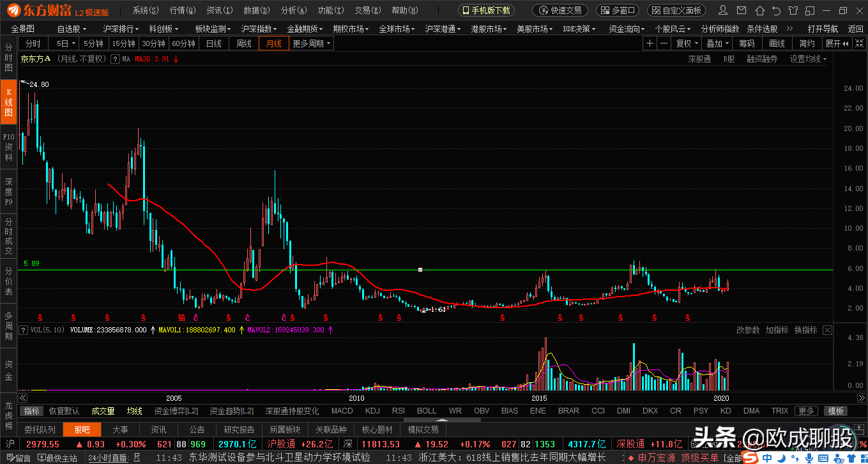Screen dimensions: 868x464
Task: Switch to 周线 weekly chart
Action: (243, 43)
